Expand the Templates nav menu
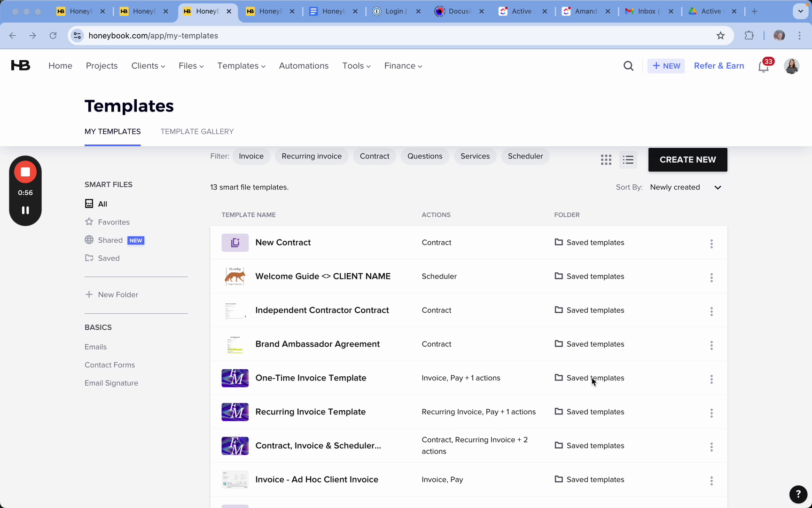 241,66
